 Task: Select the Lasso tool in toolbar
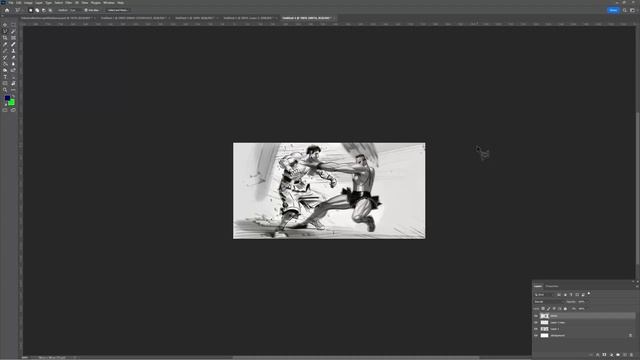(5, 31)
